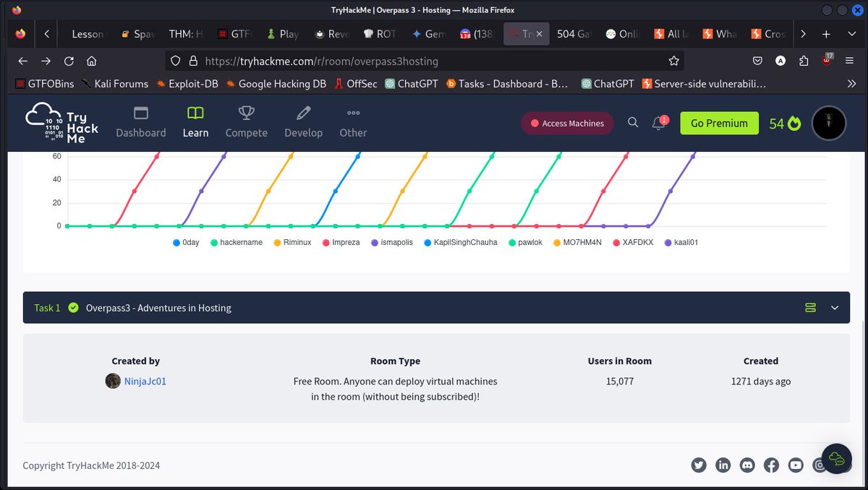Switch to the Lesson tab
The width and height of the screenshot is (868, 490).
coord(88,34)
